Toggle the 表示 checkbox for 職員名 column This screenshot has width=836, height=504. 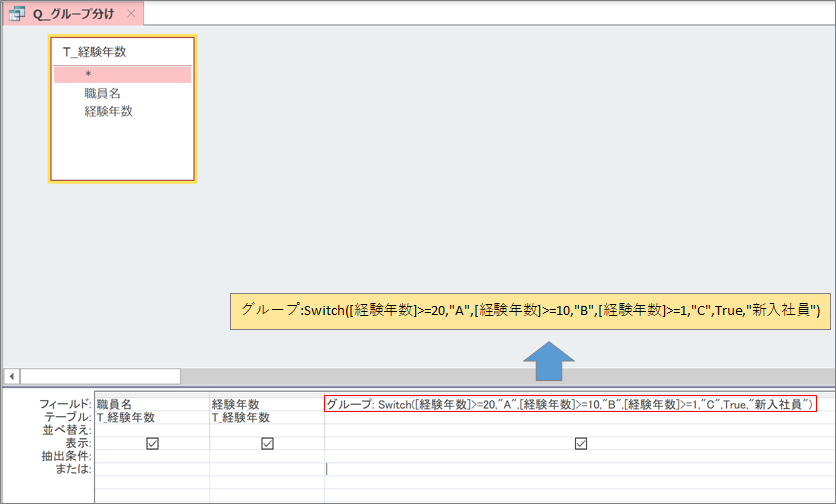(x=152, y=443)
